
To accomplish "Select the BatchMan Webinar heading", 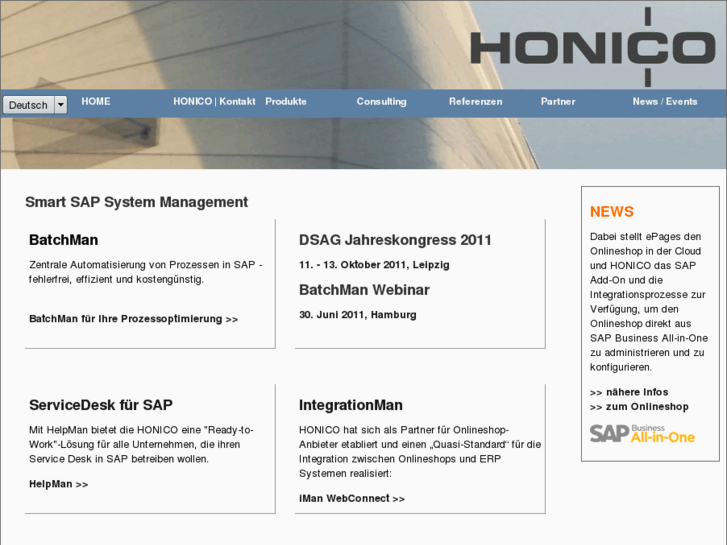I will tap(364, 290).
